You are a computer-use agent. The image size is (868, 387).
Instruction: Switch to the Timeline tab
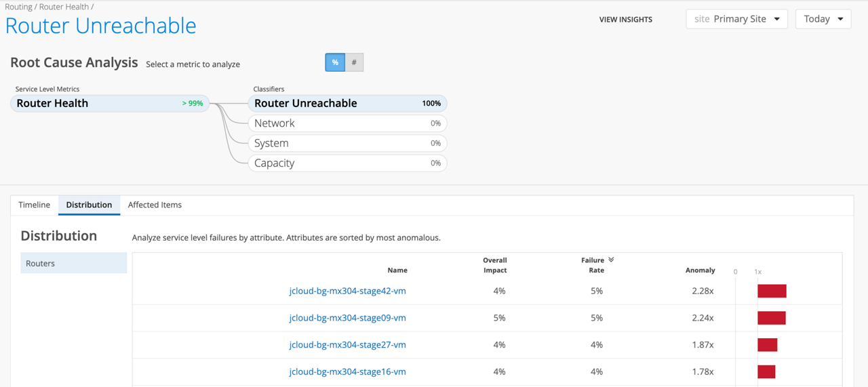click(x=35, y=205)
